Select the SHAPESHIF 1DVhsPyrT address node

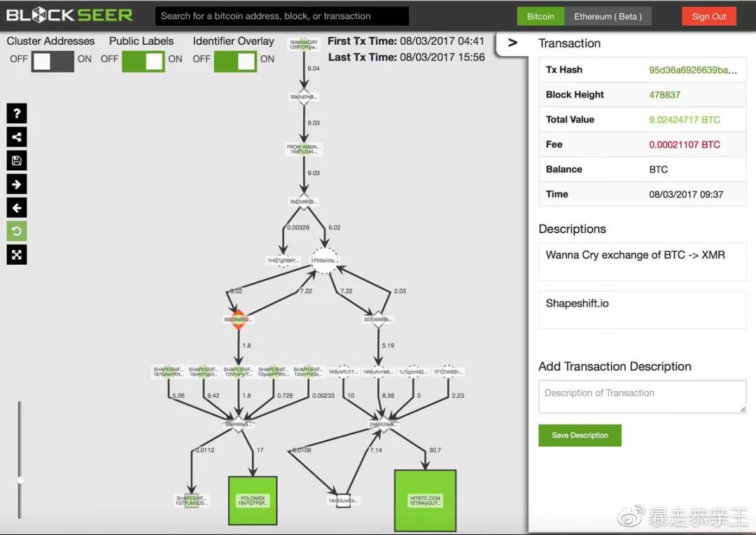[x=238, y=371]
